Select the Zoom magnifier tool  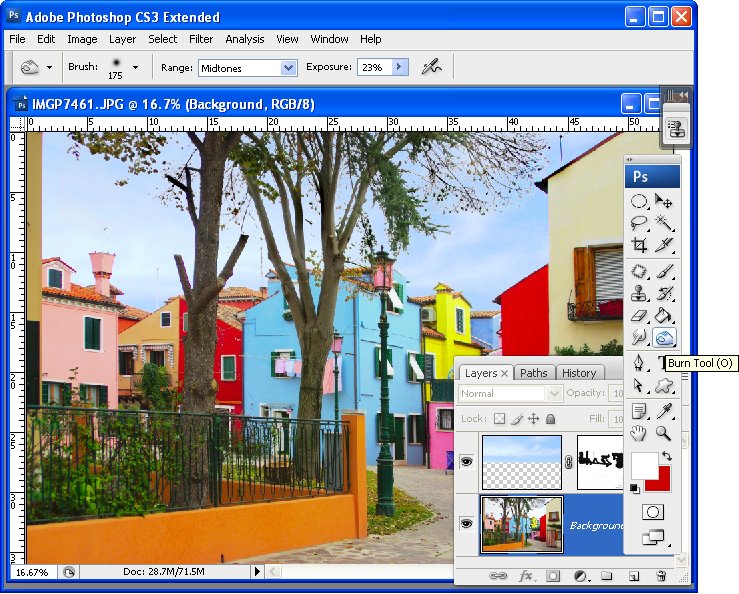tap(664, 433)
